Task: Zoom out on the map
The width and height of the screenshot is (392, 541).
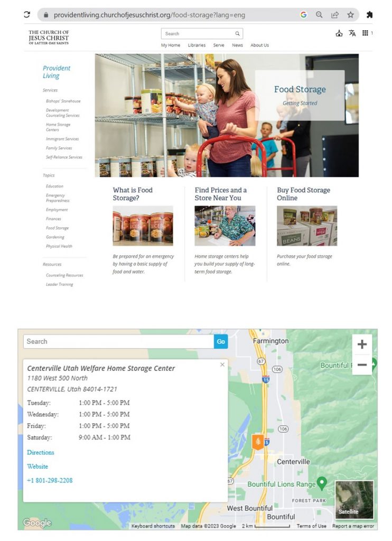Action: tap(362, 365)
